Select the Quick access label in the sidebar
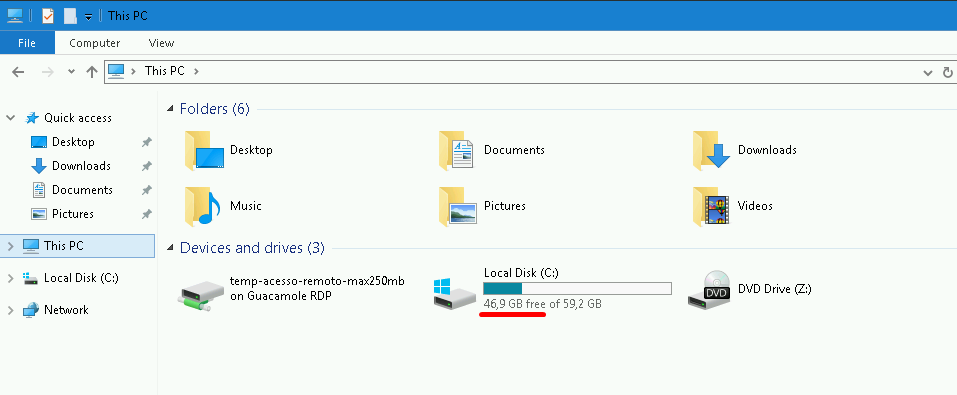957x395 pixels. click(x=78, y=118)
